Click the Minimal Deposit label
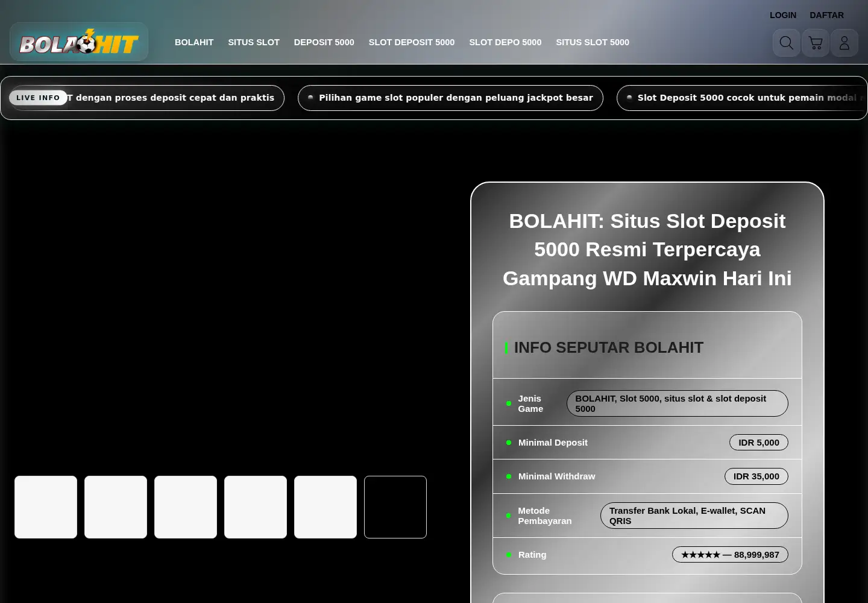 (553, 443)
